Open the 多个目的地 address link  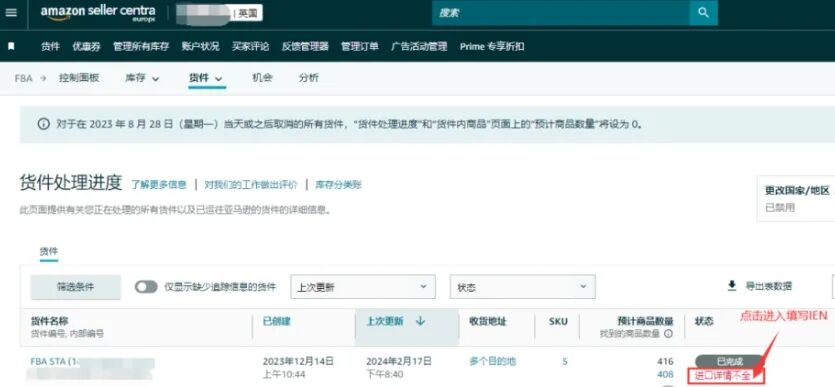tap(493, 361)
